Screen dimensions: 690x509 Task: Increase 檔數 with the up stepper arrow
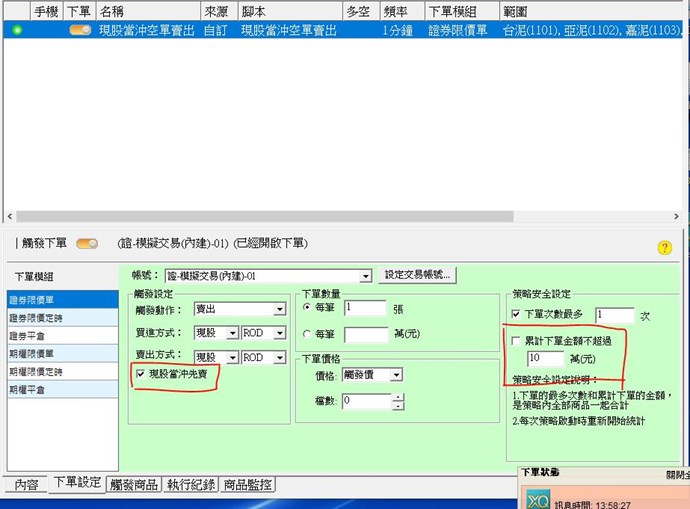point(398,396)
